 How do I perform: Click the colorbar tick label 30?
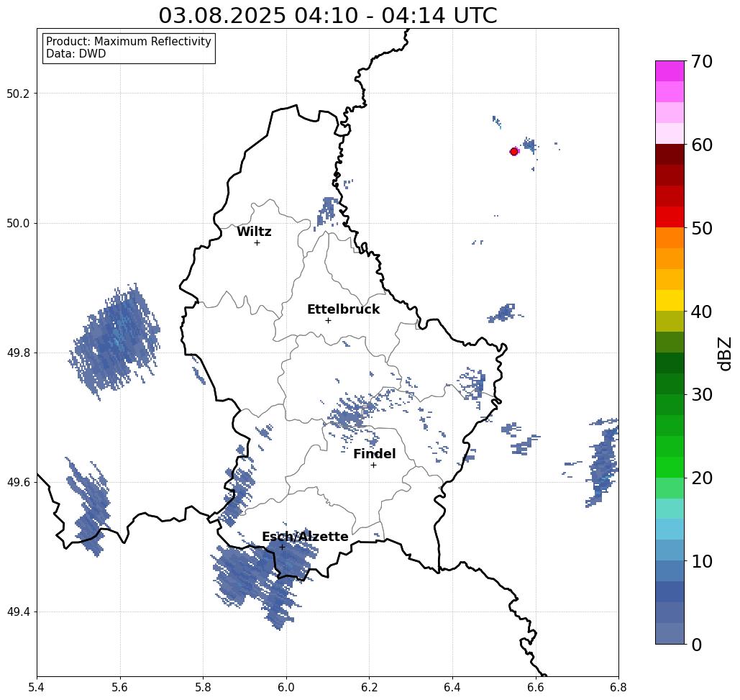point(701,394)
